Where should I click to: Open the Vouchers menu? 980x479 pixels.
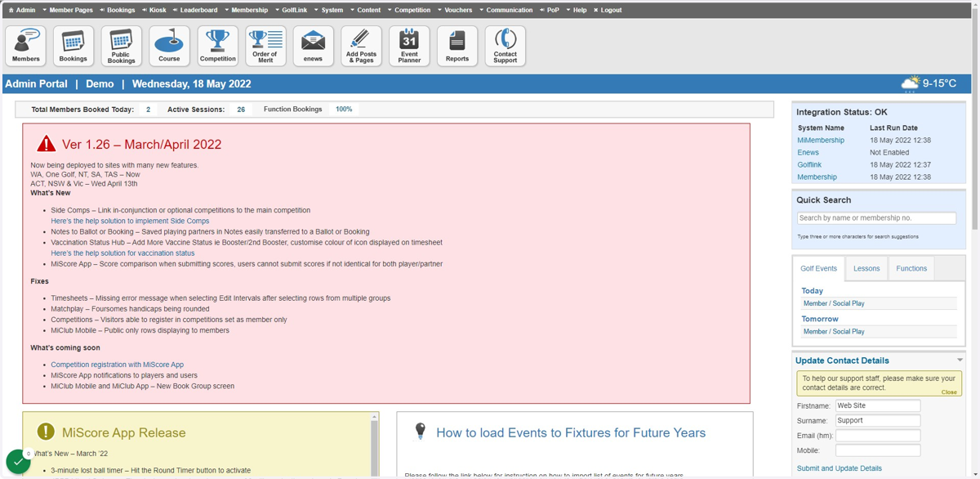pyautogui.click(x=454, y=10)
